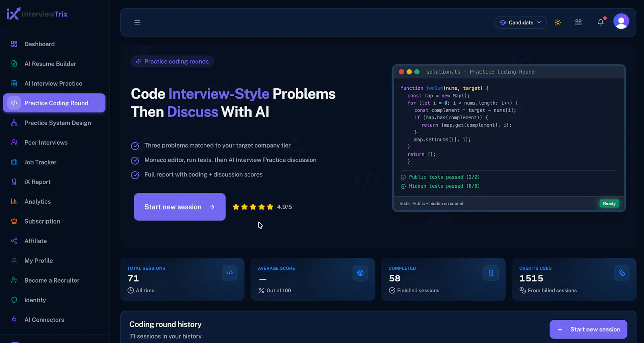The height and width of the screenshot is (343, 644).
Task: Click the Practice coding rounds badge
Action: 172,62
